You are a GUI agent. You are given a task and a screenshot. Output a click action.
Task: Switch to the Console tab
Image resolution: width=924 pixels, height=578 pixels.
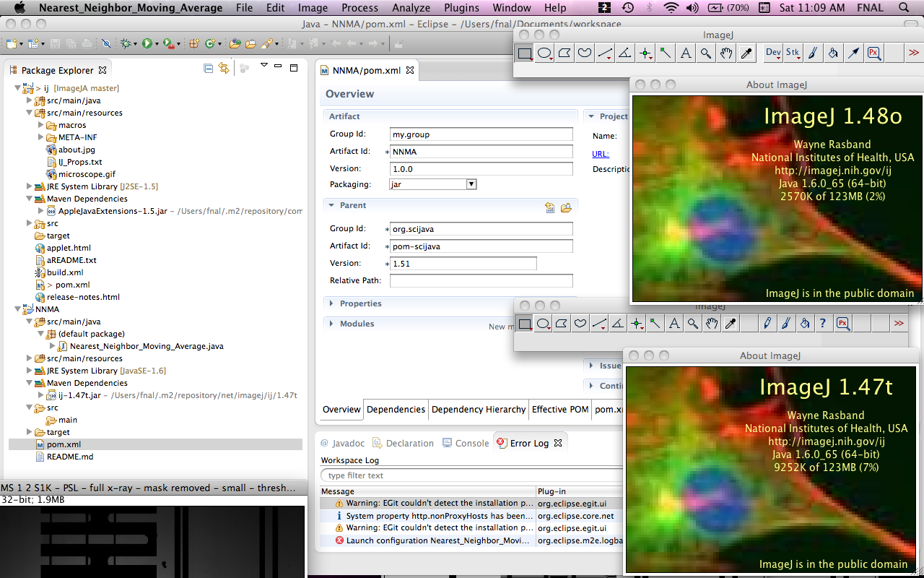click(x=471, y=443)
